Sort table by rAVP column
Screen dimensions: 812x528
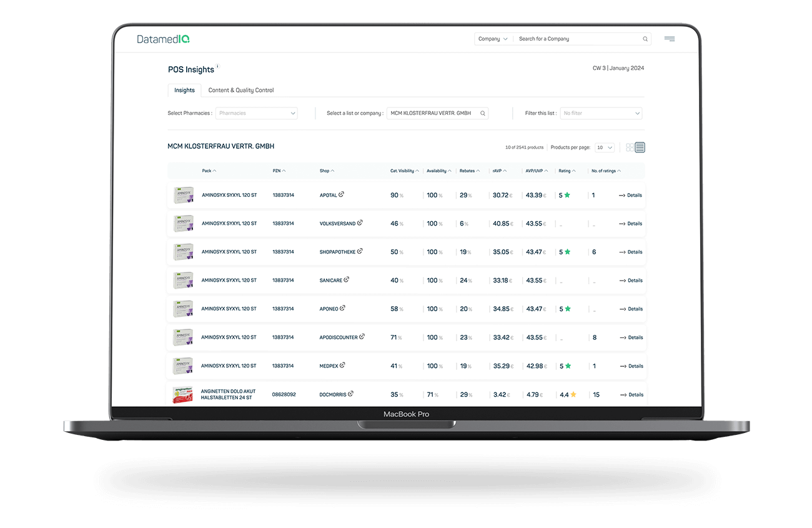[x=500, y=171]
